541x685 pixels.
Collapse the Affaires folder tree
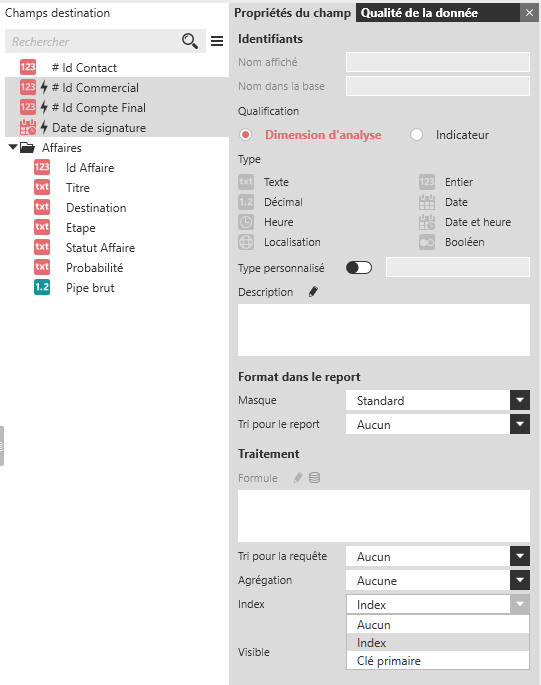coord(13,147)
